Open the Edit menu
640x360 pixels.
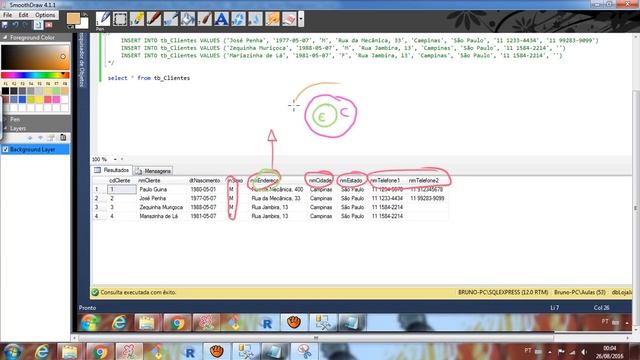point(23,15)
